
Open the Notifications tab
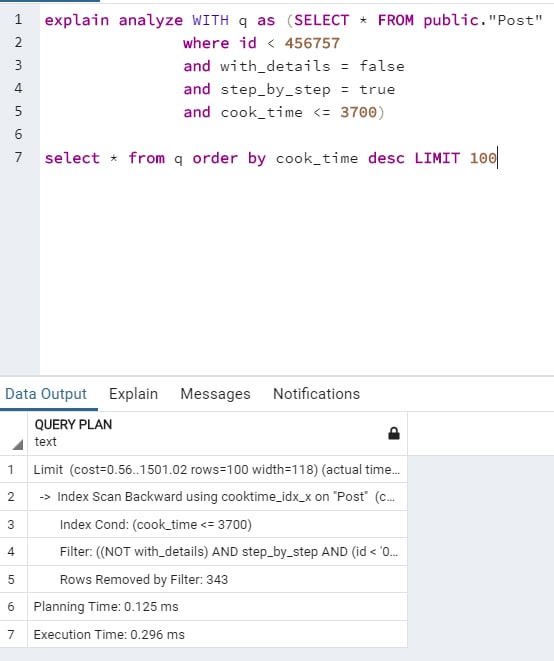(317, 394)
